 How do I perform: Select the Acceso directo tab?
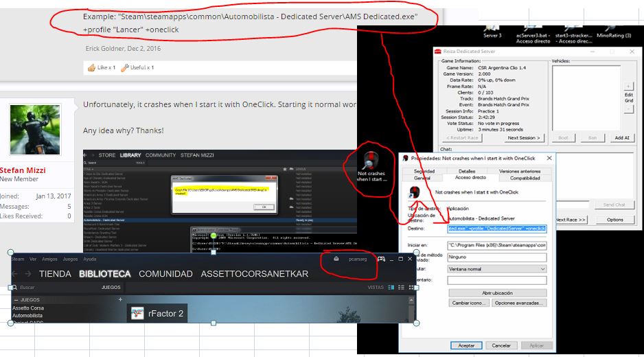(x=470, y=178)
